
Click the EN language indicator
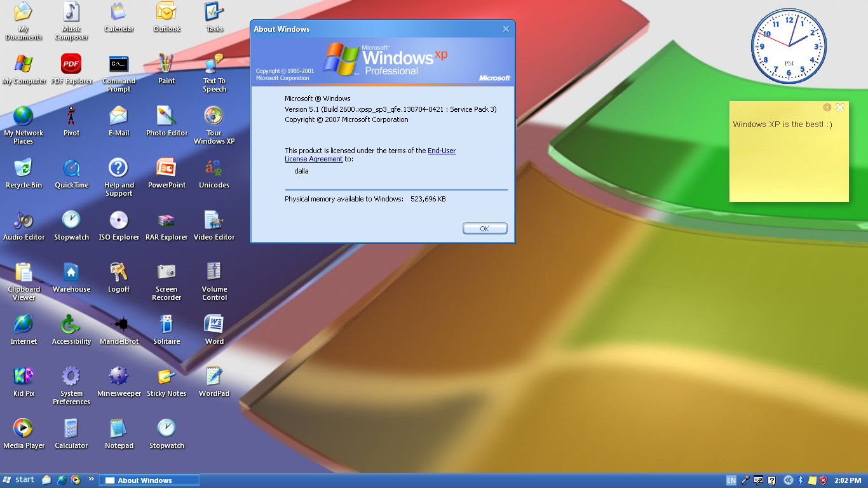click(731, 480)
